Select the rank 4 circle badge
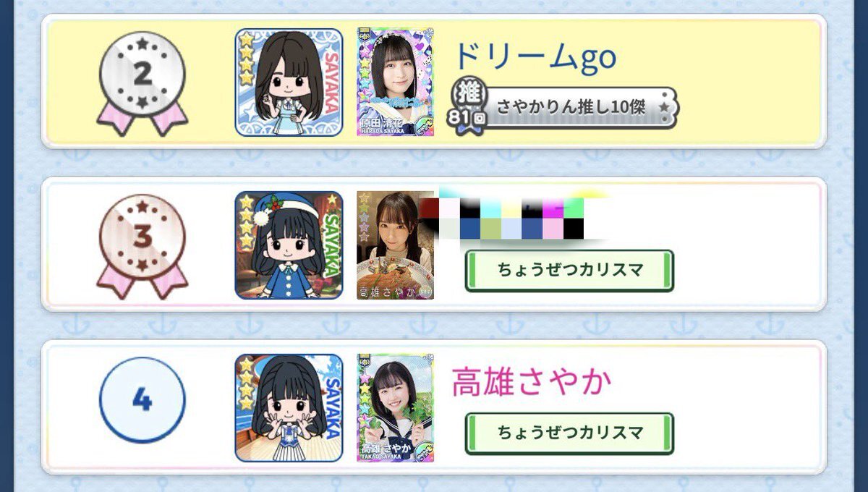This screenshot has width=868, height=492. [x=142, y=400]
